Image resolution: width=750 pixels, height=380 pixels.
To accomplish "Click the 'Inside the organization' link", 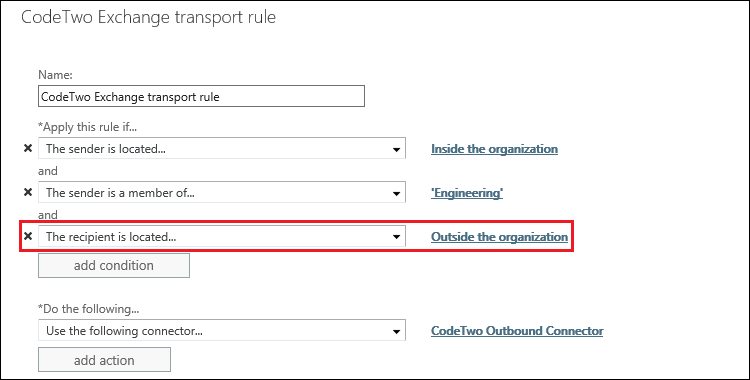I will point(494,149).
